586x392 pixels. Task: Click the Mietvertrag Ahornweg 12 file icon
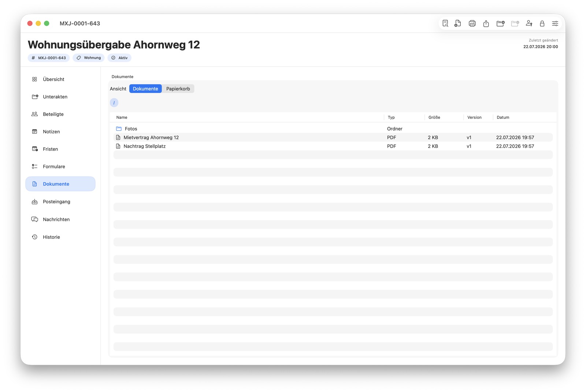[x=118, y=137]
